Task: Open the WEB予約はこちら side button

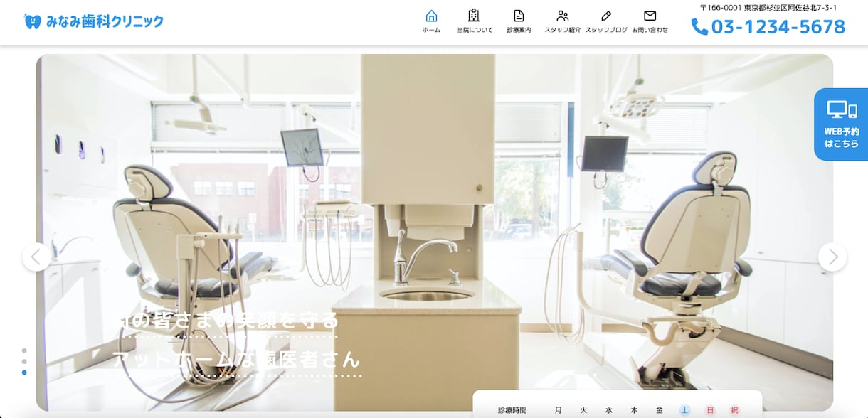Action: click(x=841, y=124)
